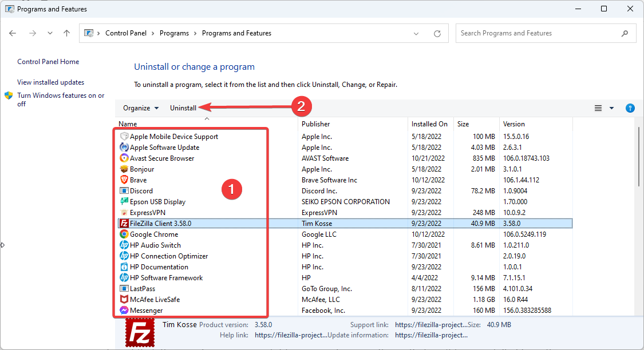Sort by the Installed On column header
Image resolution: width=644 pixels, height=350 pixels.
[431, 124]
